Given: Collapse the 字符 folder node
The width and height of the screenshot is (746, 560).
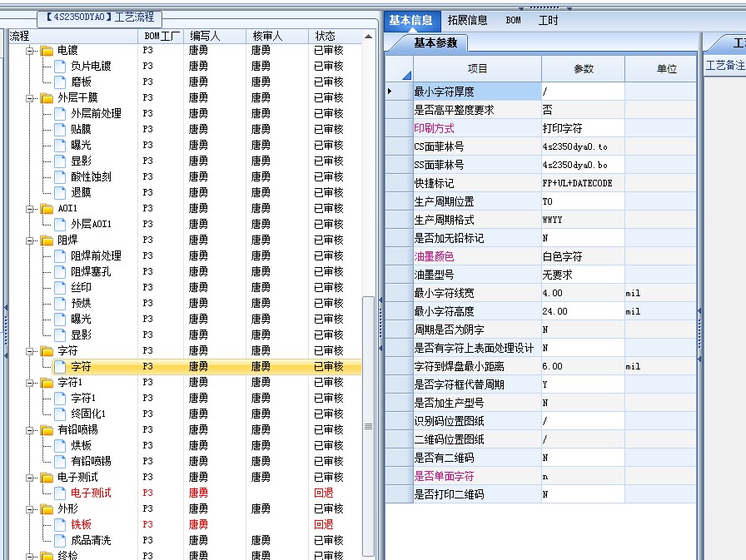Looking at the screenshot, I should [29, 351].
